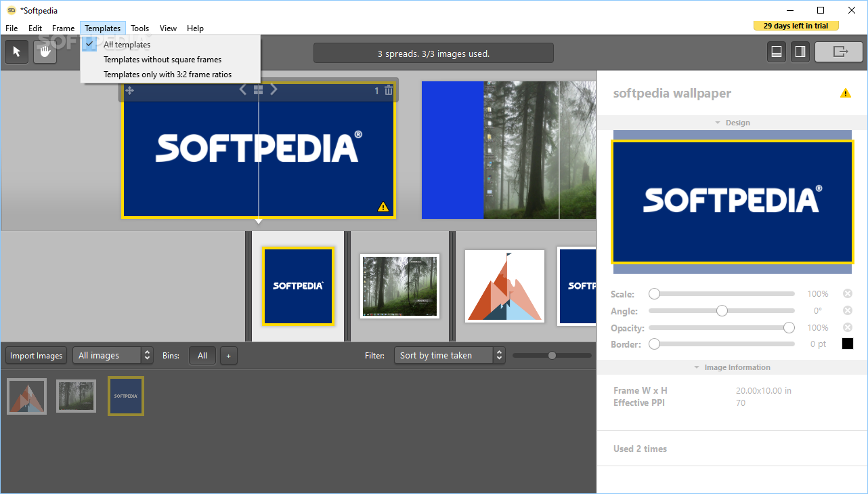Open the Tools menu
This screenshot has width=868, height=494.
[x=140, y=28]
